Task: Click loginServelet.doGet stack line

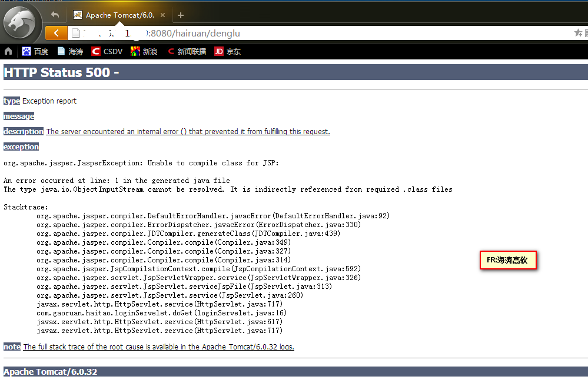Action: coord(162,313)
